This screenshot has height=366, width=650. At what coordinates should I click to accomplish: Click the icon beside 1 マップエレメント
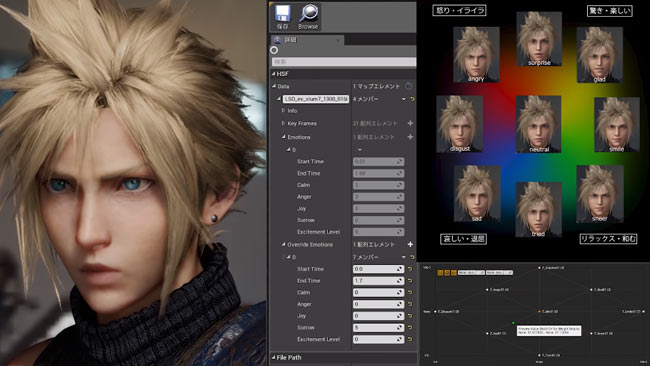click(x=408, y=86)
